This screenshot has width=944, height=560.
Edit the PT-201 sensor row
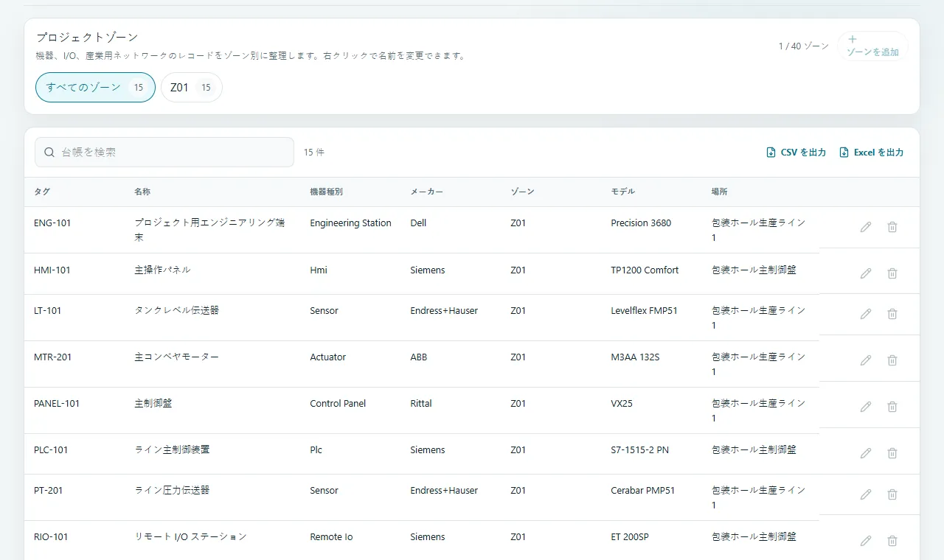click(866, 494)
